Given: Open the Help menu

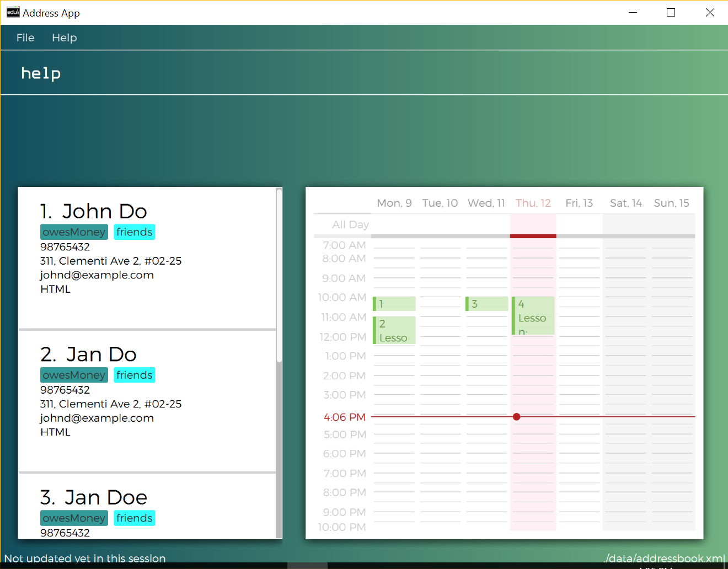Looking at the screenshot, I should [x=65, y=37].
